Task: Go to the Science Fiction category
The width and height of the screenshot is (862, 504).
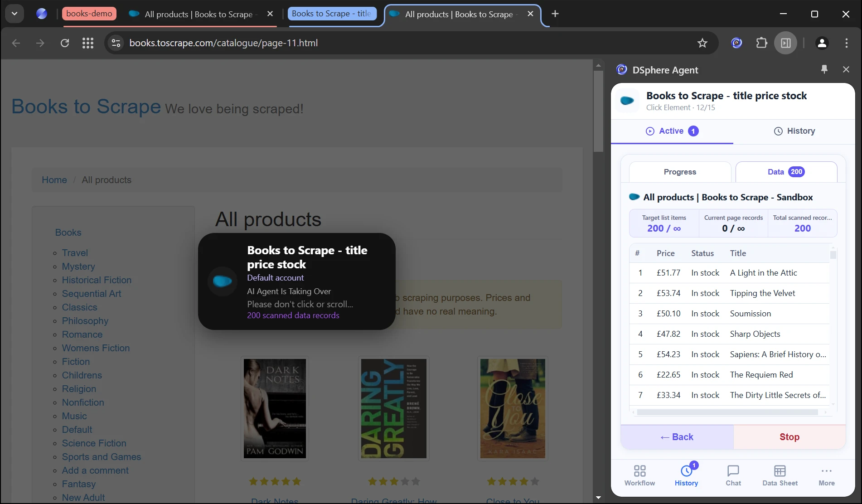Action: click(94, 443)
